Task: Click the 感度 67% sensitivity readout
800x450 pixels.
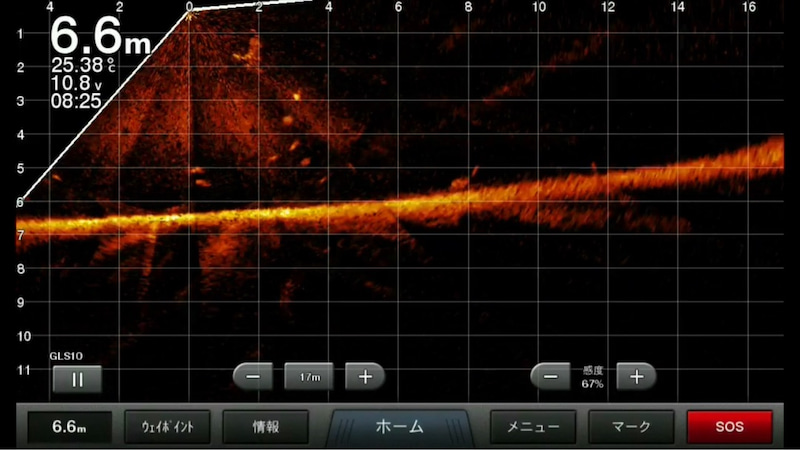Action: 593,377
